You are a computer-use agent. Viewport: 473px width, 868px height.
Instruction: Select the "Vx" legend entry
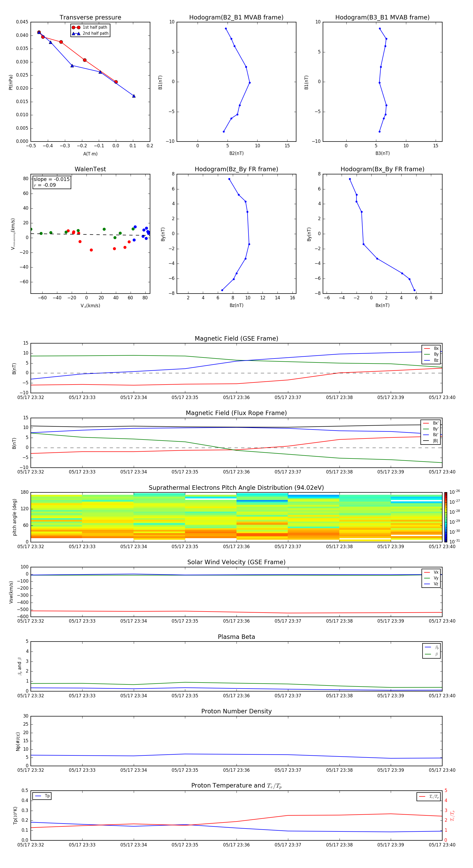(431, 572)
